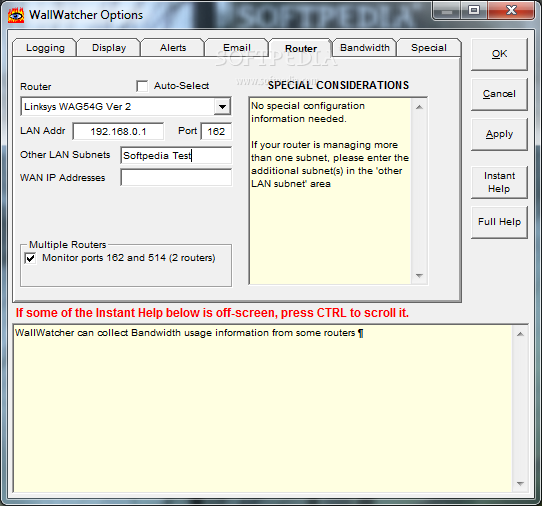Click the 'Multiple Routers' group label

coord(67,245)
